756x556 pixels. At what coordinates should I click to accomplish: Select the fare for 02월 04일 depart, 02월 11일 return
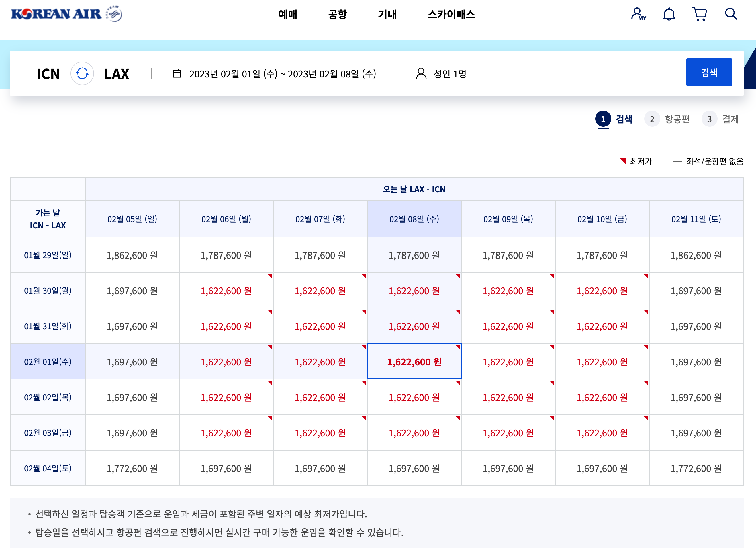click(696, 469)
